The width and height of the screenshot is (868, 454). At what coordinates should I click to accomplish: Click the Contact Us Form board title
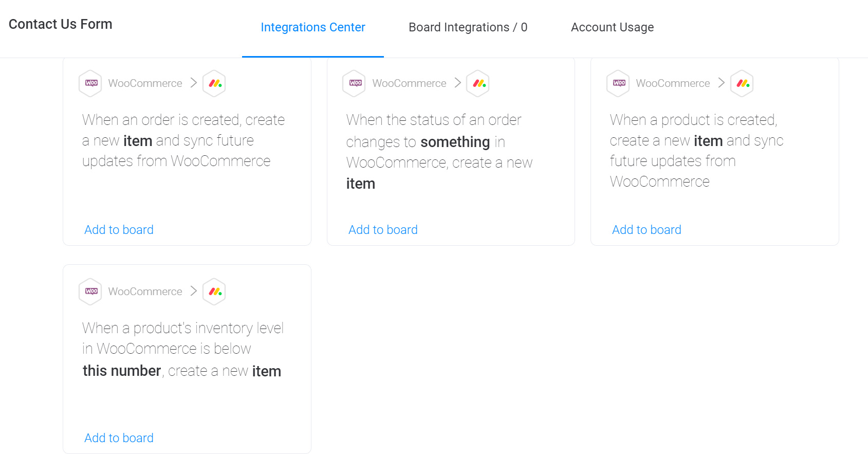pyautogui.click(x=61, y=24)
